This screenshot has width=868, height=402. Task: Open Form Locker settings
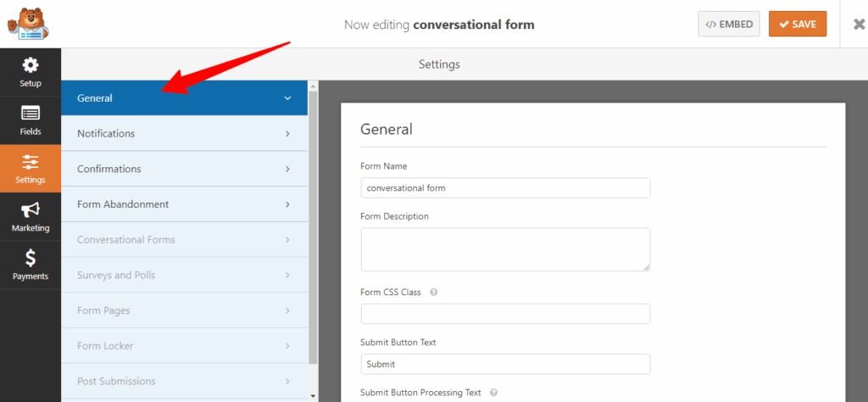(x=184, y=346)
